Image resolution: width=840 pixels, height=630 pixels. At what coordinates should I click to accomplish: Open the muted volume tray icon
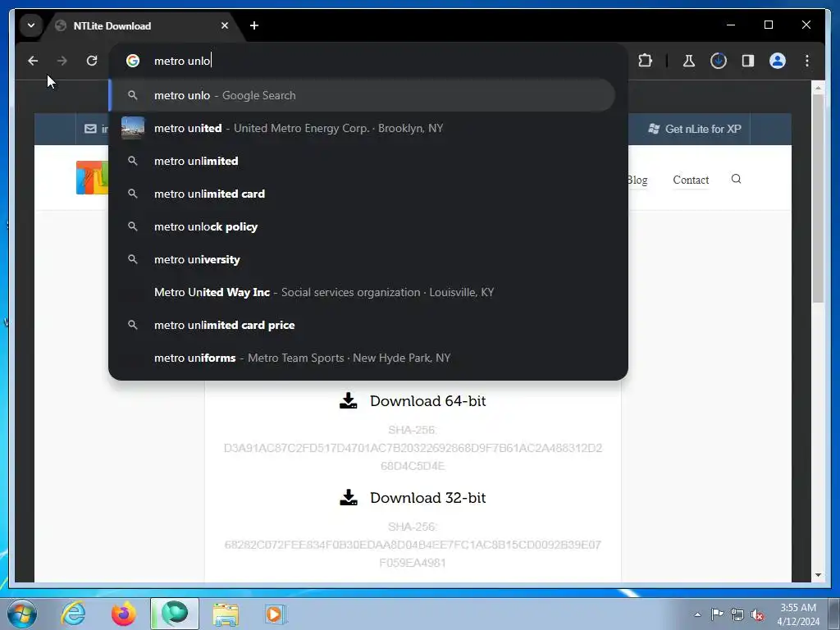(757, 615)
